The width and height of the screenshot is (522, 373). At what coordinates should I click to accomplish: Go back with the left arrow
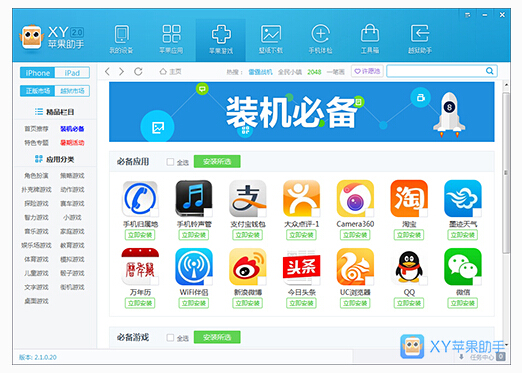[x=107, y=71]
